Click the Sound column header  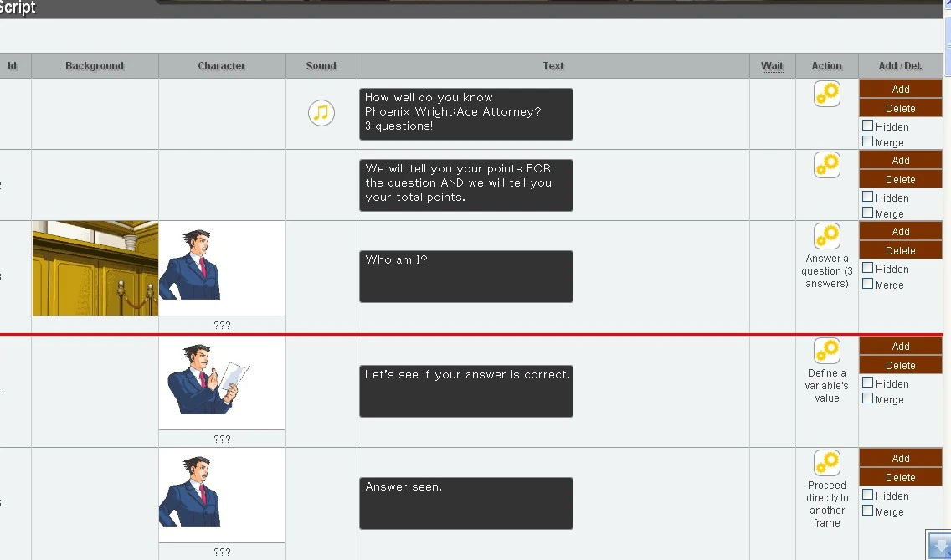(x=321, y=65)
